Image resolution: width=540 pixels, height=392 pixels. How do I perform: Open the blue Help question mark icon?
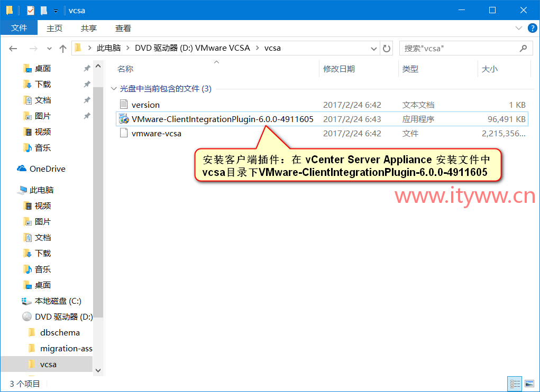point(533,28)
